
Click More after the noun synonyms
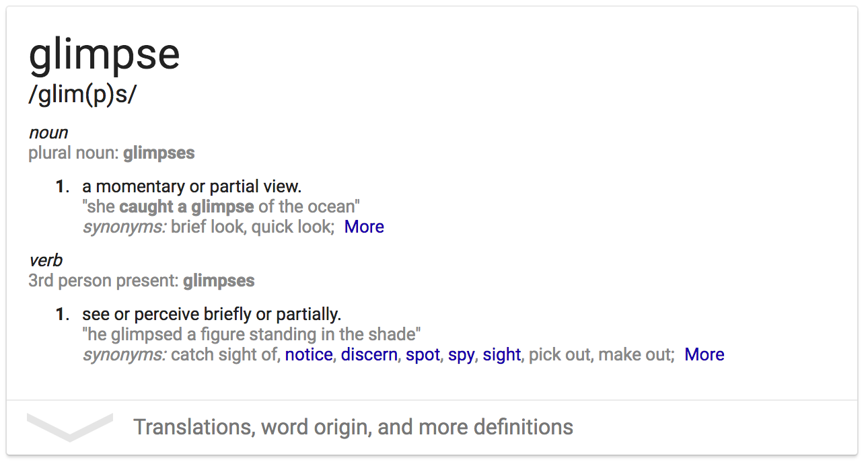click(x=364, y=227)
